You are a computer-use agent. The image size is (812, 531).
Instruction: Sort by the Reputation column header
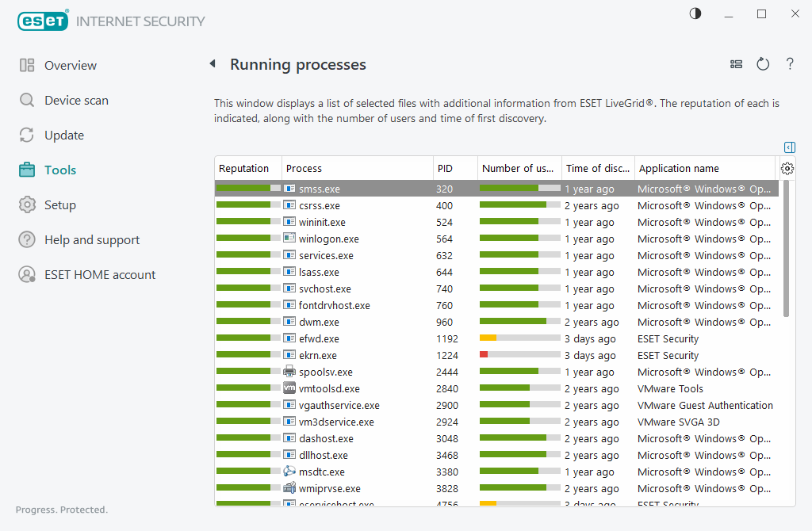(x=248, y=168)
